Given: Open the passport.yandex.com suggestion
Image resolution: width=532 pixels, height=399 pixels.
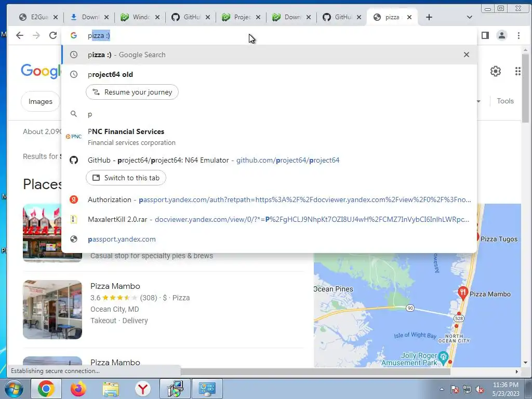Looking at the screenshot, I should [269, 239].
